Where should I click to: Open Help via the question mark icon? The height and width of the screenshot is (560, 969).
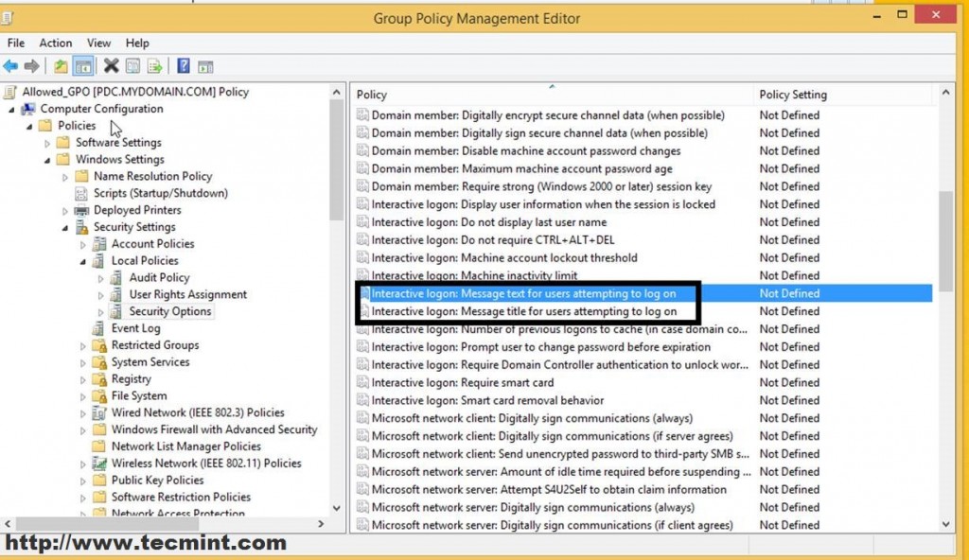tap(184, 66)
